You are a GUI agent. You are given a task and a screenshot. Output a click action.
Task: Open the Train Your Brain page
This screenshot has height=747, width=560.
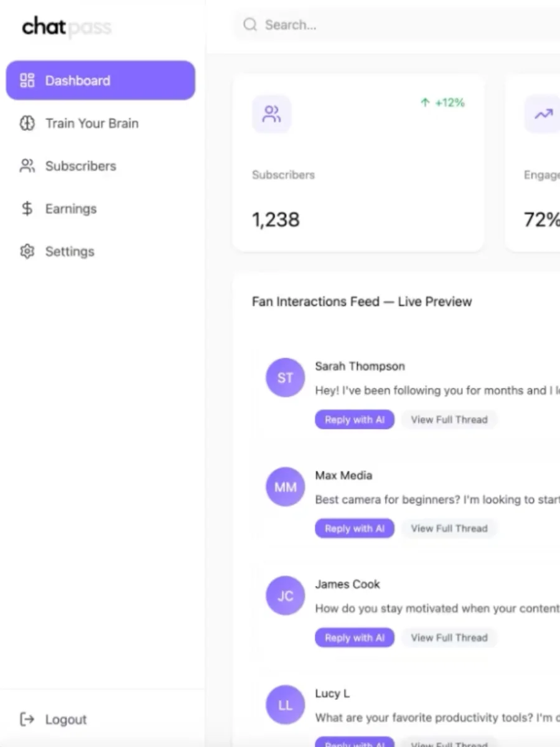coord(91,123)
